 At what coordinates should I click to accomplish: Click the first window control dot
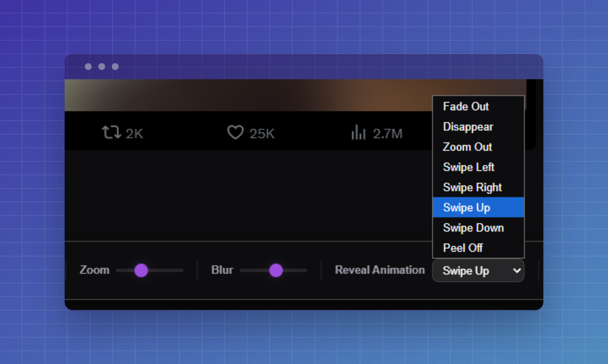click(x=89, y=67)
